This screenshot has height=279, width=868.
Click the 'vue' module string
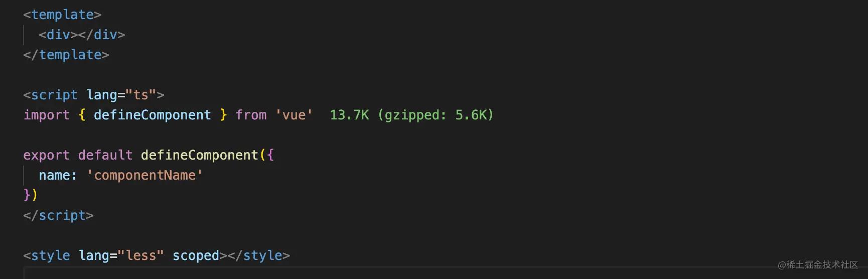(294, 115)
